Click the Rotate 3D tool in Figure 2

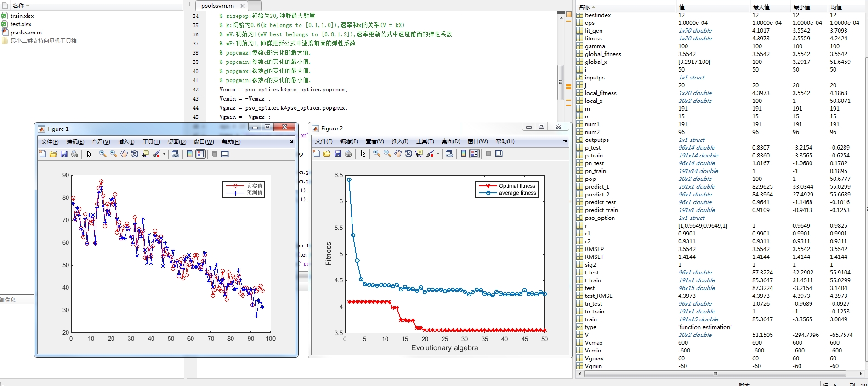click(408, 154)
